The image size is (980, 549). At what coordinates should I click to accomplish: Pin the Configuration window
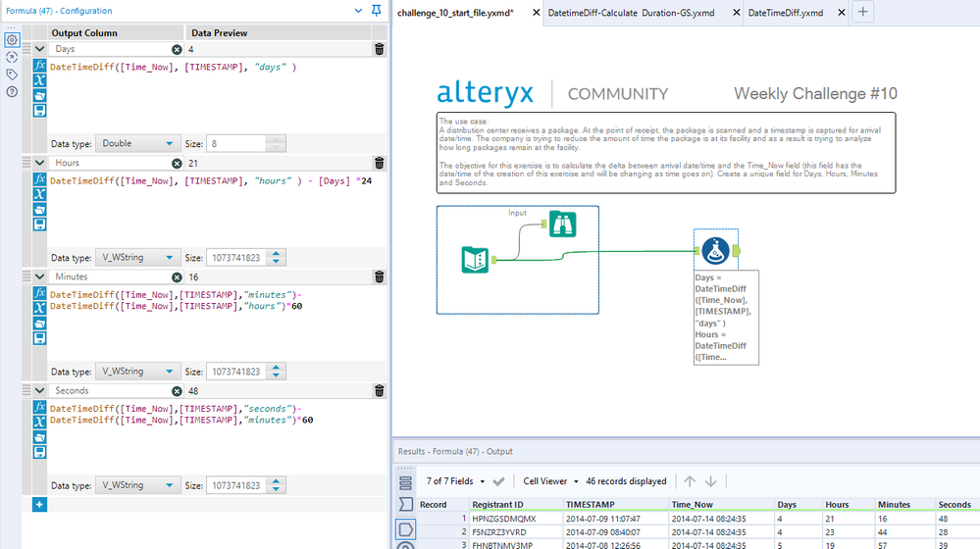tap(377, 11)
